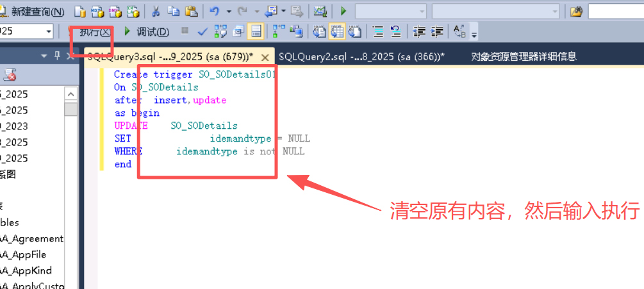Viewport: 644px width, 289px height.
Task: Click the Paste clipboard icon
Action: tap(191, 12)
